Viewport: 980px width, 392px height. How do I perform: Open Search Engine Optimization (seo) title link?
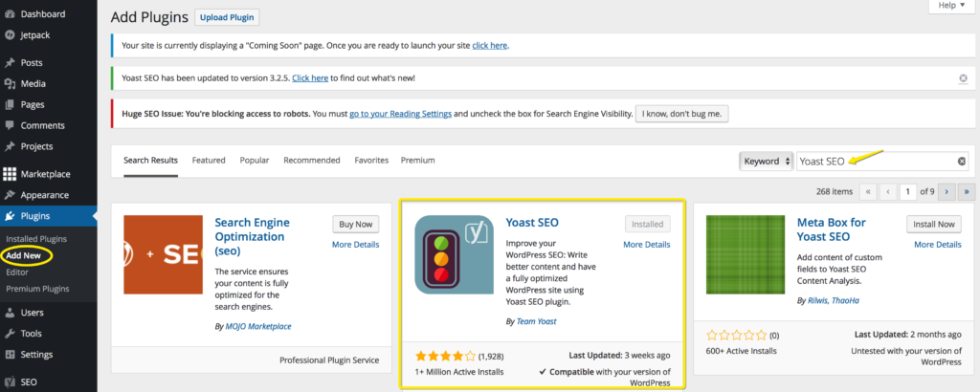(253, 237)
